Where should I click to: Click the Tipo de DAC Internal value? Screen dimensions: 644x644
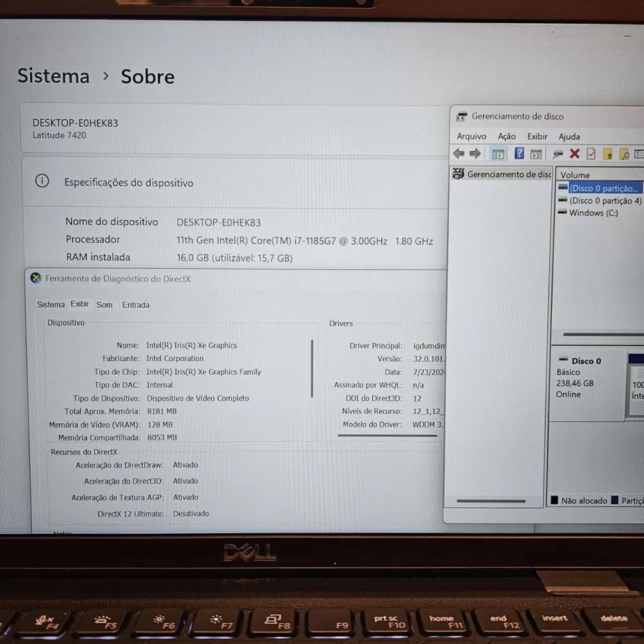(160, 385)
